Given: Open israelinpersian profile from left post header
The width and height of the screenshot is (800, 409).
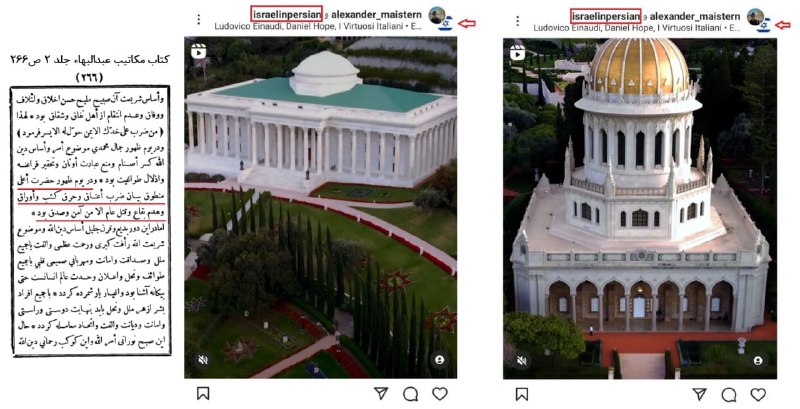Looking at the screenshot, I should click(x=287, y=14).
